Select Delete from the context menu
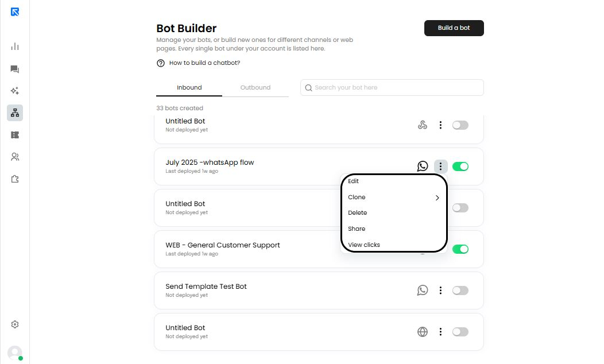This screenshot has width=604, height=364. coord(358,213)
